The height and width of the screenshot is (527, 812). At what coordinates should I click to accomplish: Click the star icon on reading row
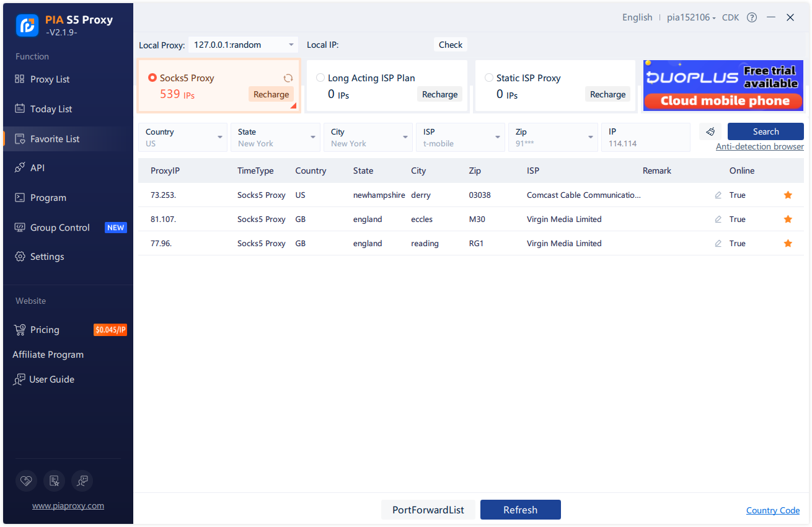coord(788,244)
